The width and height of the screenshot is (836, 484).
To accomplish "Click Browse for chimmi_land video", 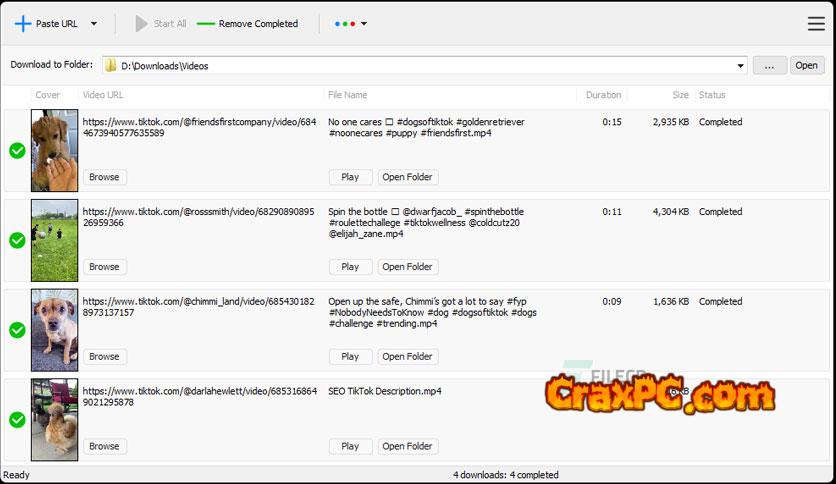I will click(x=104, y=356).
